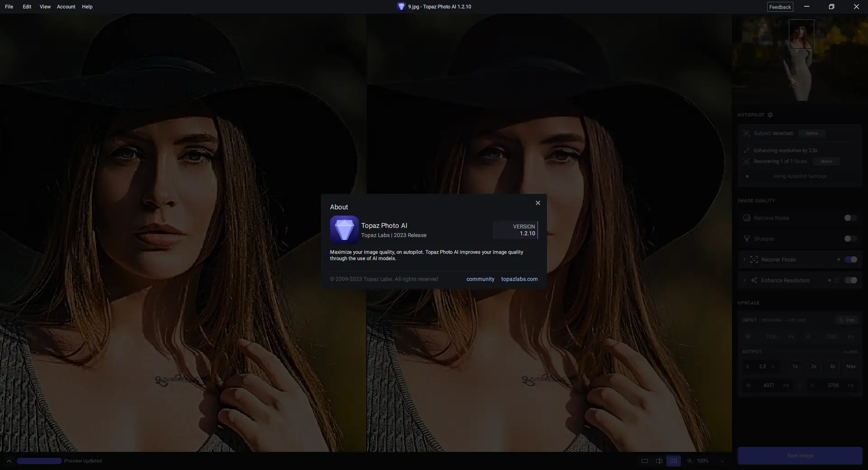Expand the Recover Faces settings
This screenshot has height=470, width=868.
[x=744, y=259]
